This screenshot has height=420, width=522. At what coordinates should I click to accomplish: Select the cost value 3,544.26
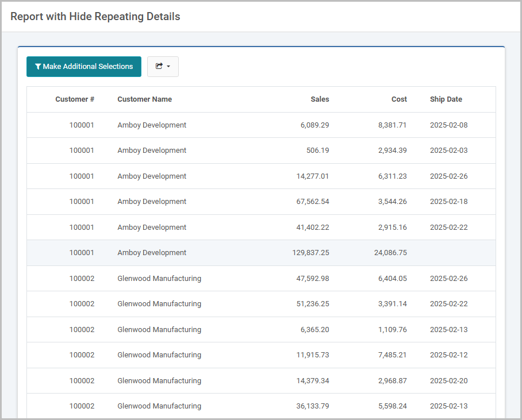(x=392, y=202)
